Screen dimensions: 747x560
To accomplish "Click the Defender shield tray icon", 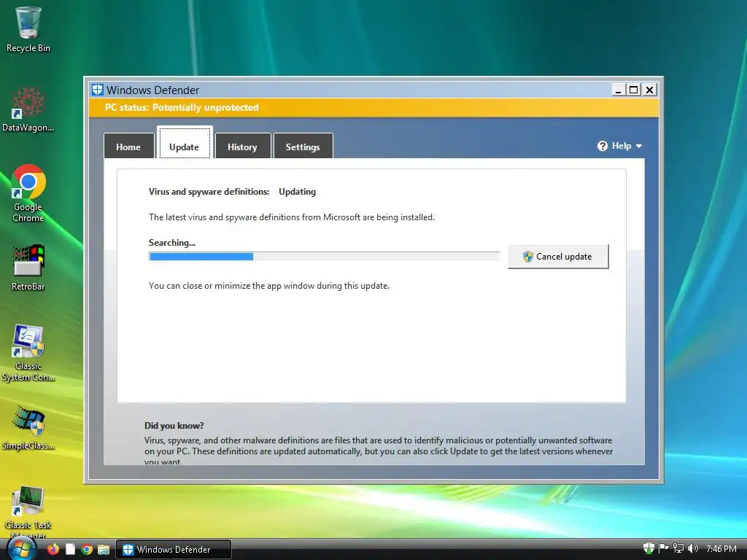I will click(x=649, y=548).
